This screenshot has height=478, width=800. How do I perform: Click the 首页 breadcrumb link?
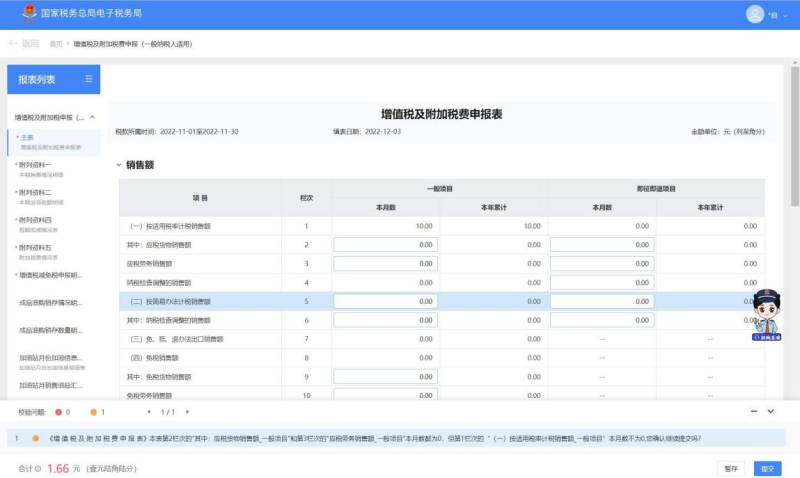56,44
